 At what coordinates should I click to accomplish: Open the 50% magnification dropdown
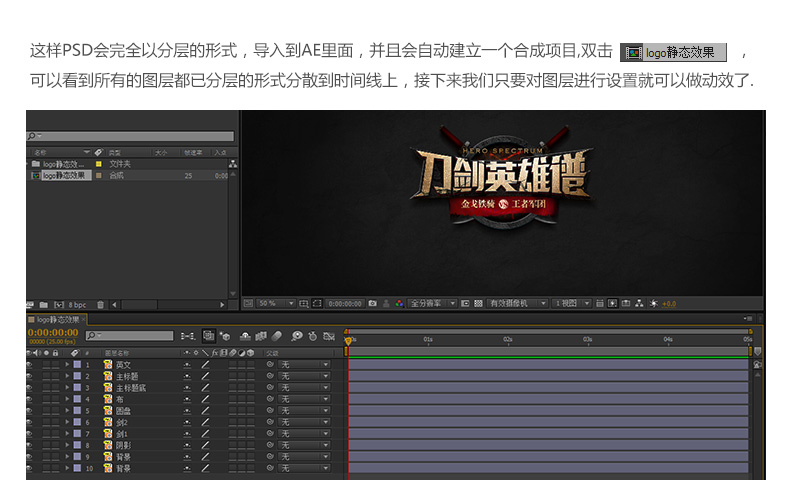276,303
